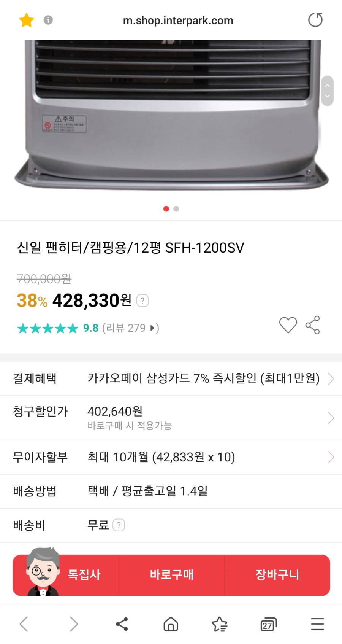Tap the yellow bookmark star icon
This screenshot has width=342, height=644.
(x=27, y=20)
